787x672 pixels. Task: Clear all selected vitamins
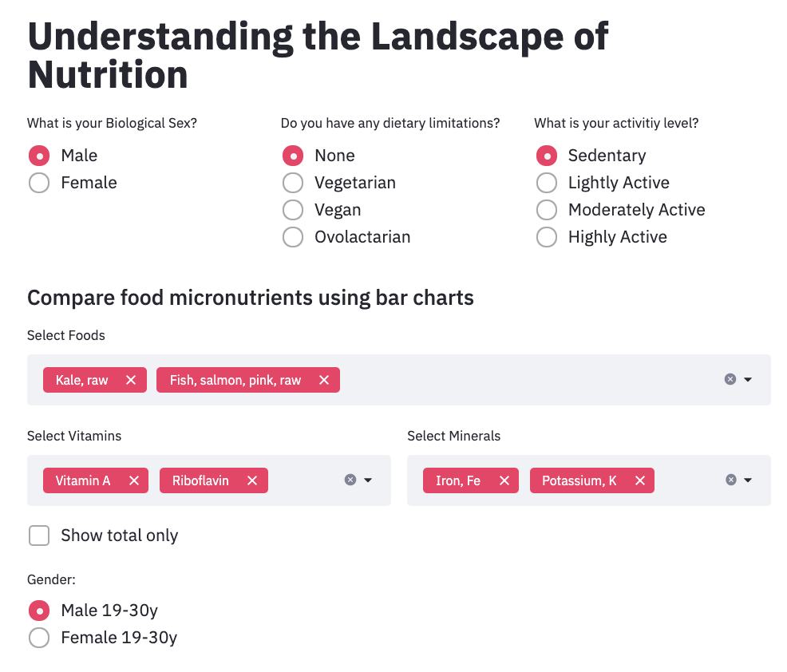pyautogui.click(x=350, y=480)
